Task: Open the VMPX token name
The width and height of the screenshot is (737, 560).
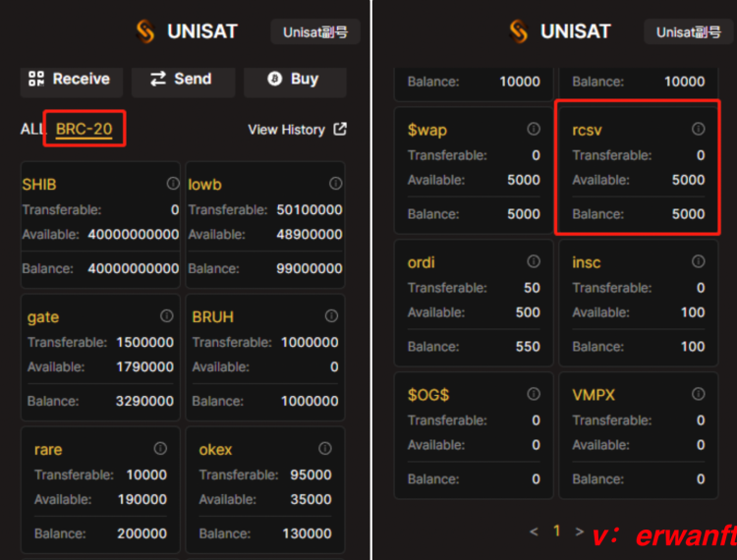Action: click(594, 395)
